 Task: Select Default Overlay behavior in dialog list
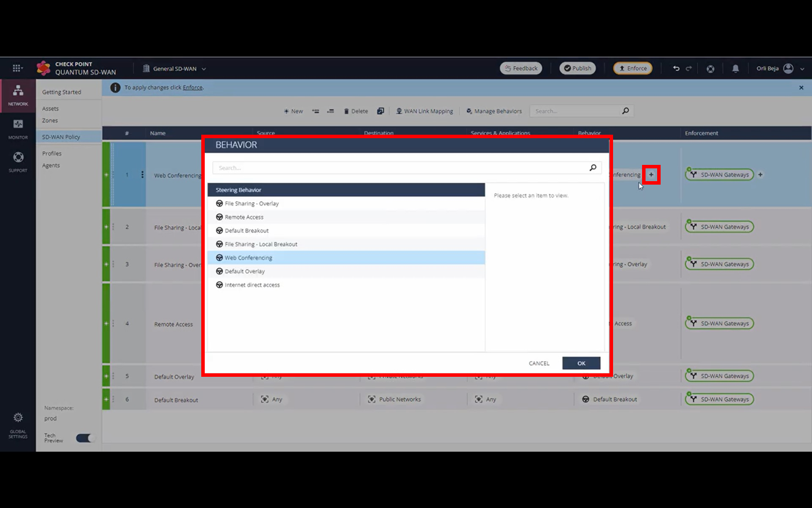click(x=346, y=271)
